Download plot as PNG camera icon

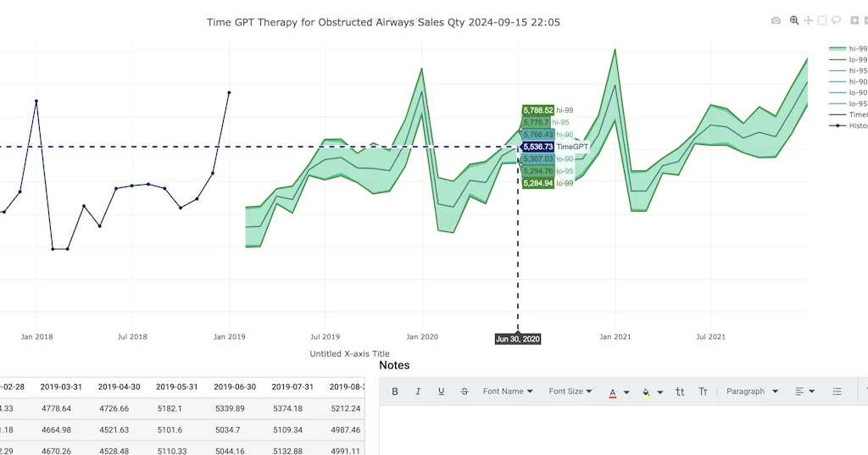coord(776,20)
